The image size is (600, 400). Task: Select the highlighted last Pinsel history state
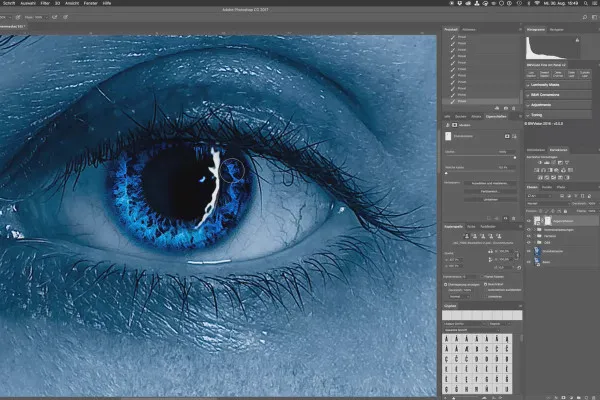coord(481,101)
